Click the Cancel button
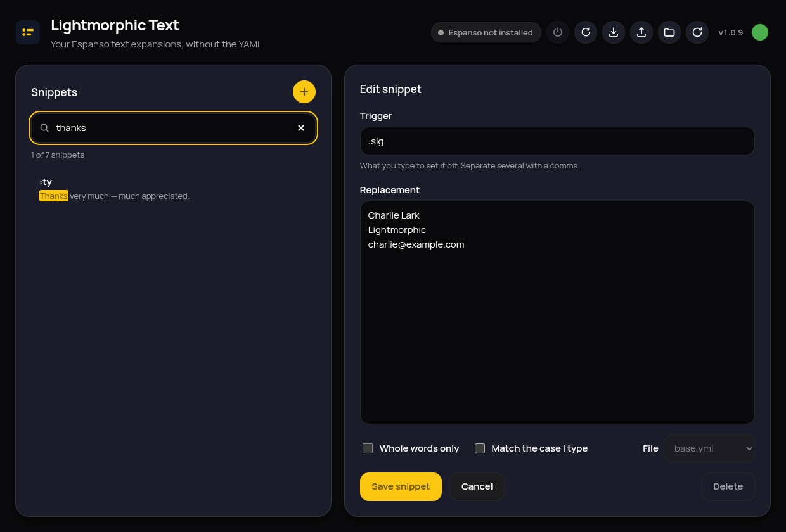786x532 pixels. (477, 486)
